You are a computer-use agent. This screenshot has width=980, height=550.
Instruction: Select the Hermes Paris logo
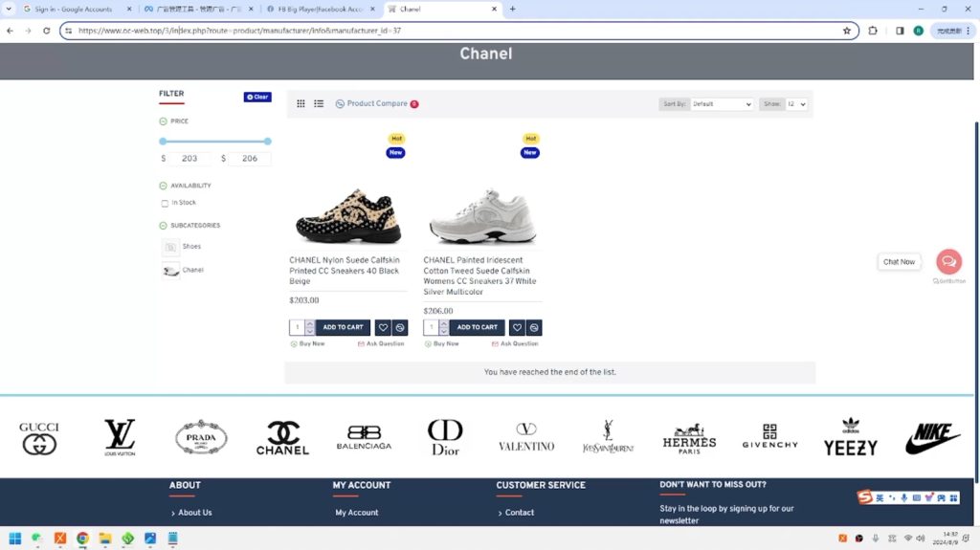689,439
